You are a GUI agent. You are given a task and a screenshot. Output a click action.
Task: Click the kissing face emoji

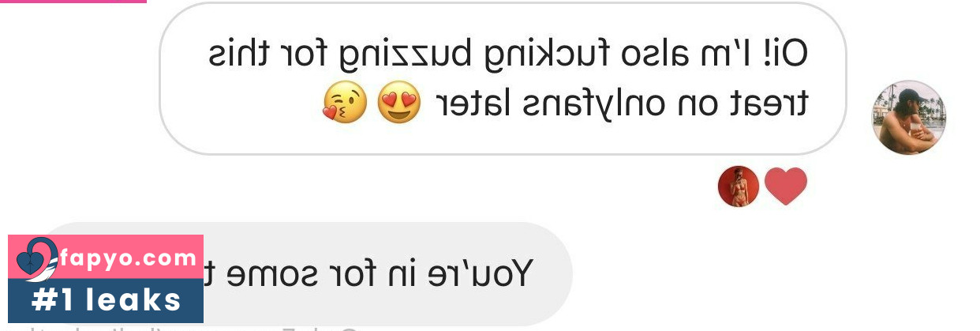[x=345, y=104]
